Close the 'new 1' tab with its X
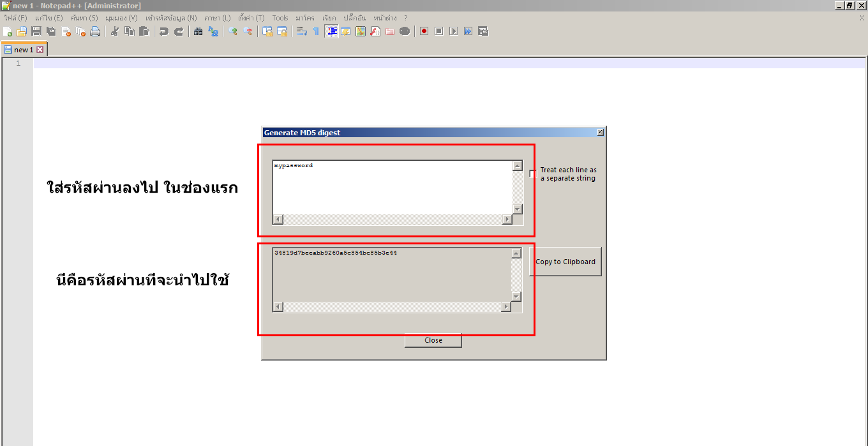 coord(40,49)
